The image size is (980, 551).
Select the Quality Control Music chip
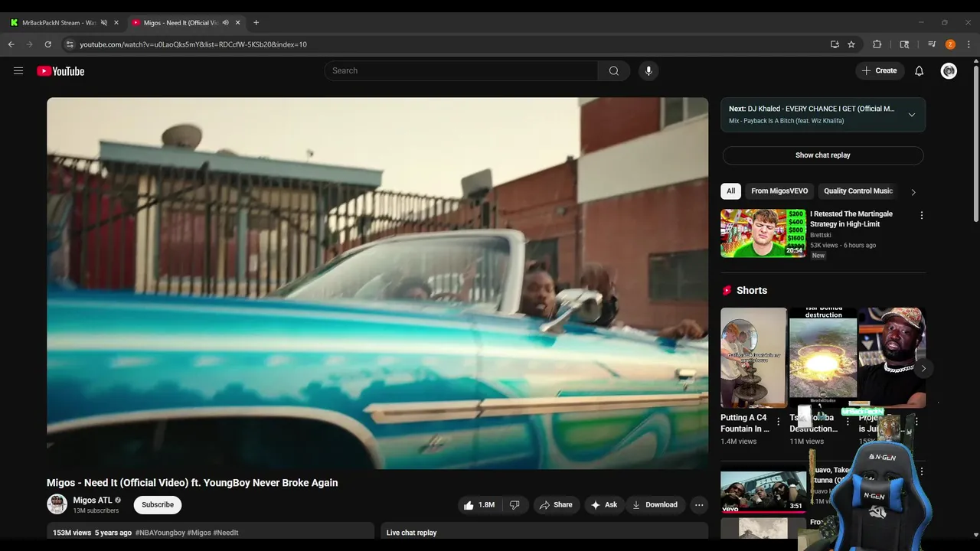[x=858, y=191]
